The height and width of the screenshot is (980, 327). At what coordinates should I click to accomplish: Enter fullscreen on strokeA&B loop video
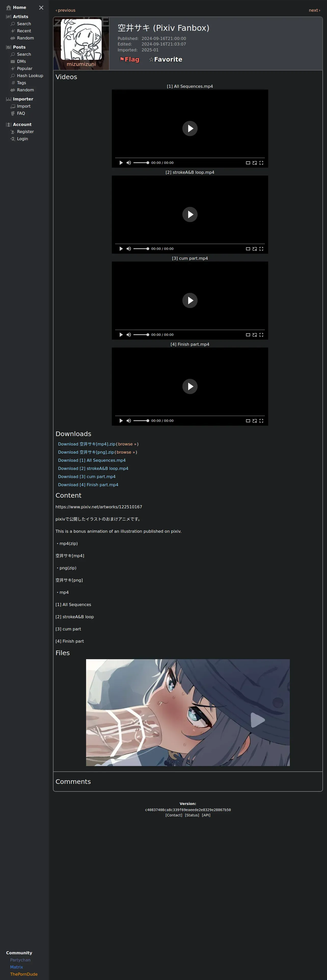coord(261,249)
